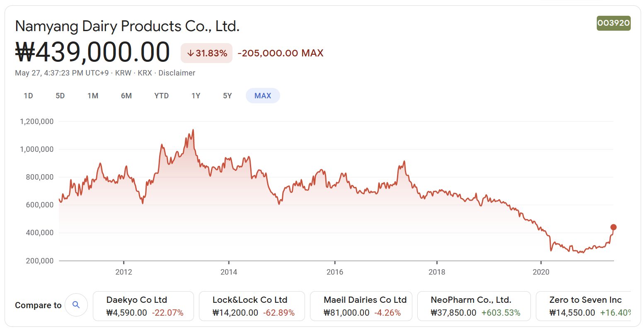This screenshot has width=644, height=331.
Task: Switch chart to 1Y range
Action: (196, 96)
